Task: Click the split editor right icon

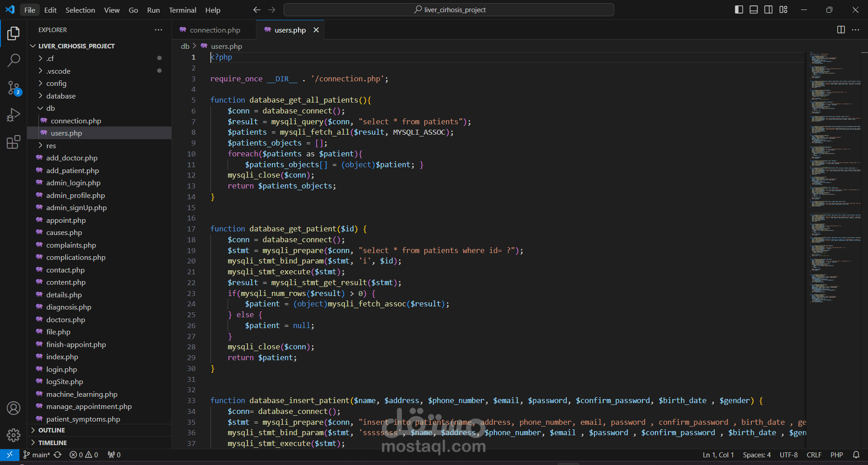Action: 841,30
